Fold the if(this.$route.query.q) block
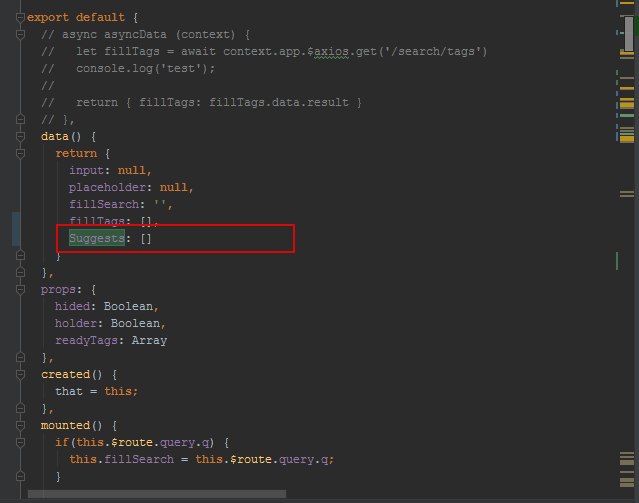 click(x=20, y=443)
